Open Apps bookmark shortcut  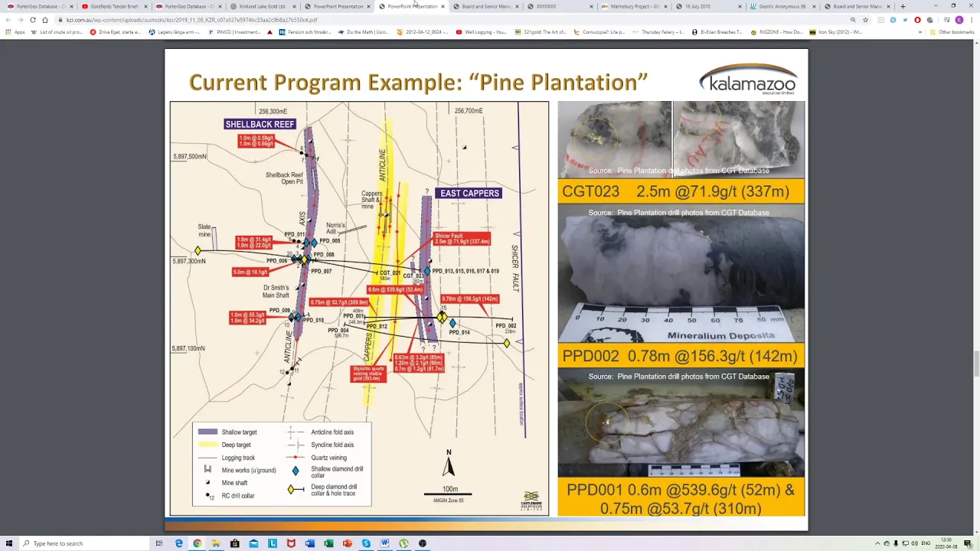point(15,32)
